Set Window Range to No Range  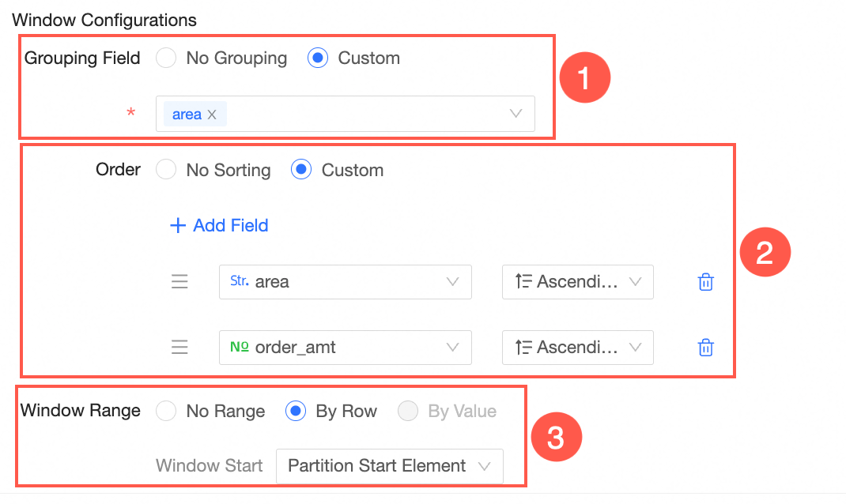point(166,412)
